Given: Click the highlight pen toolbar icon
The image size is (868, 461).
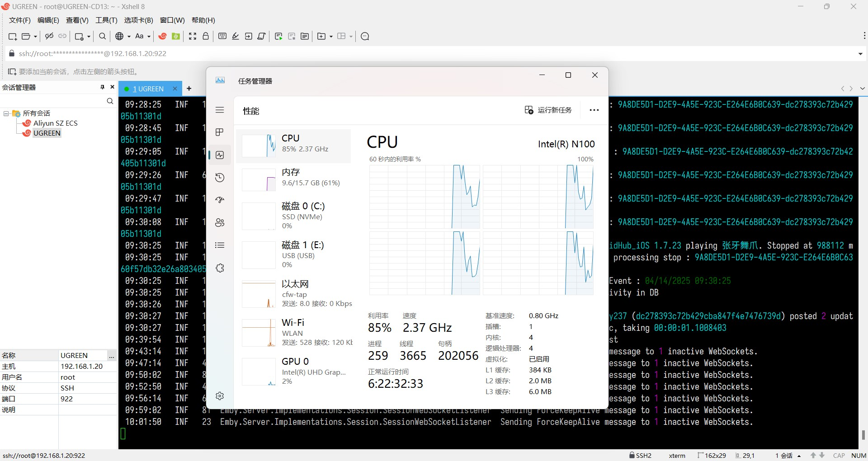Looking at the screenshot, I should coord(236,36).
